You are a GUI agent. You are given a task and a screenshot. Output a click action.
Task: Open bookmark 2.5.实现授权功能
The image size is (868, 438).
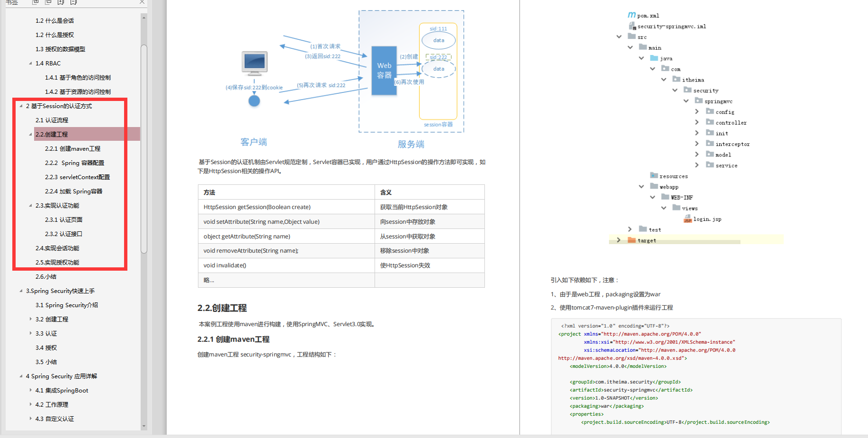(57, 263)
